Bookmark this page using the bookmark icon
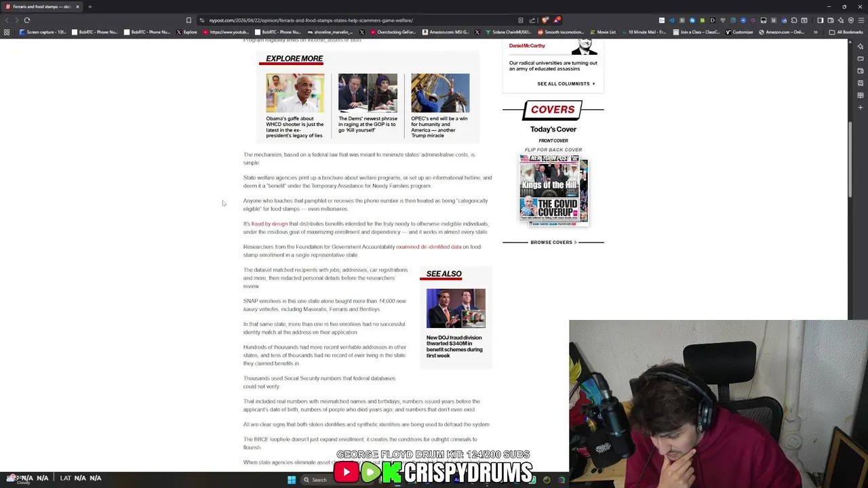 click(189, 20)
